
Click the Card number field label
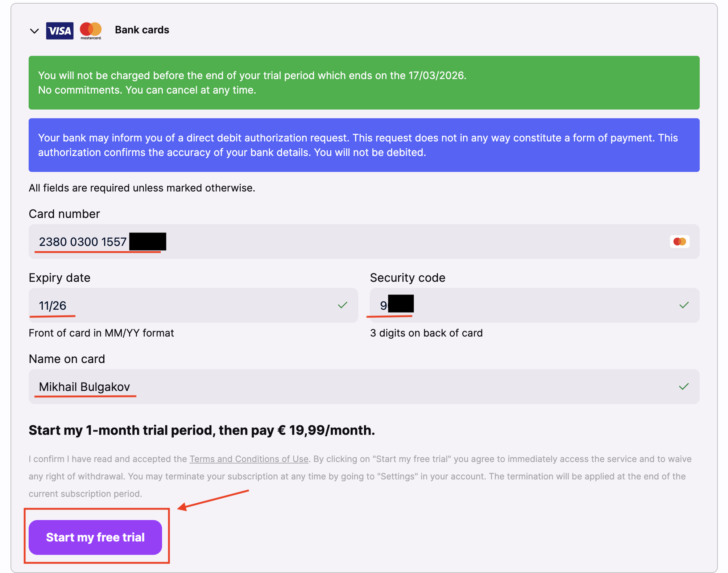pyautogui.click(x=64, y=214)
